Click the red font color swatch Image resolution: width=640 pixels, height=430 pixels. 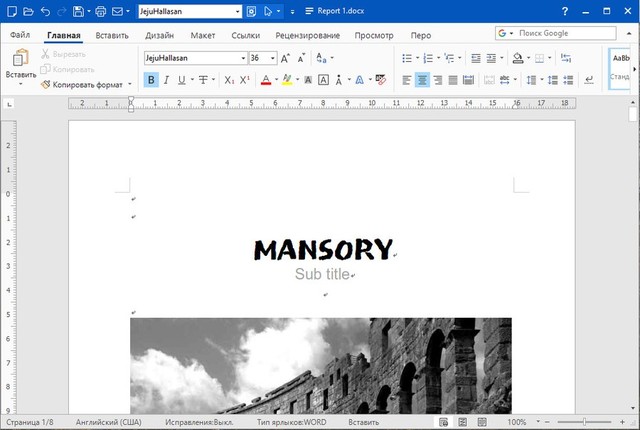coord(266,80)
